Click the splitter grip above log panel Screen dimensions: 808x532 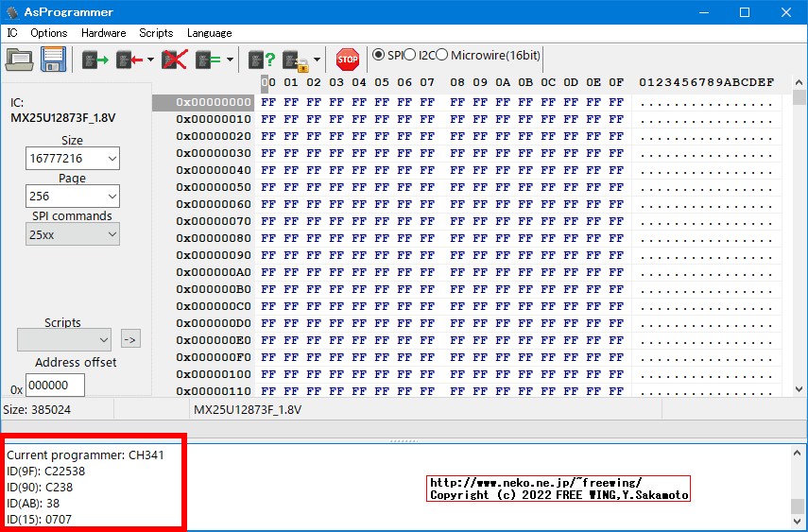(404, 441)
